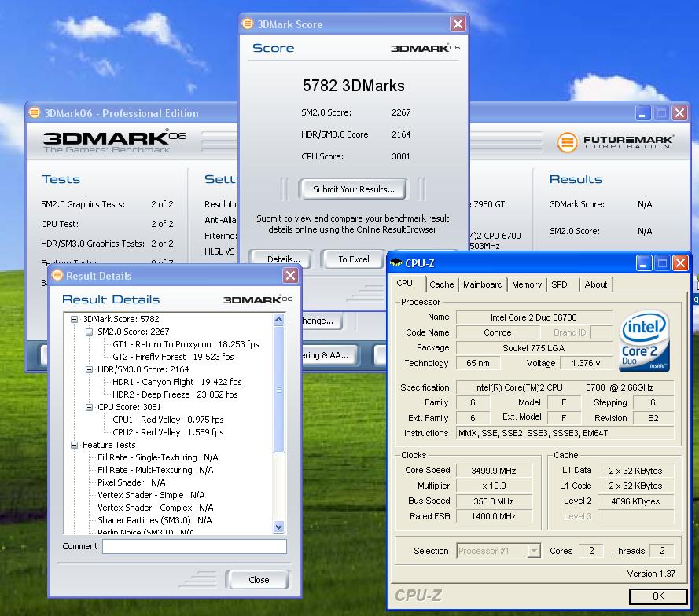Click the scroll up arrow in Result Details list
This screenshot has height=616, width=699.
pos(278,319)
